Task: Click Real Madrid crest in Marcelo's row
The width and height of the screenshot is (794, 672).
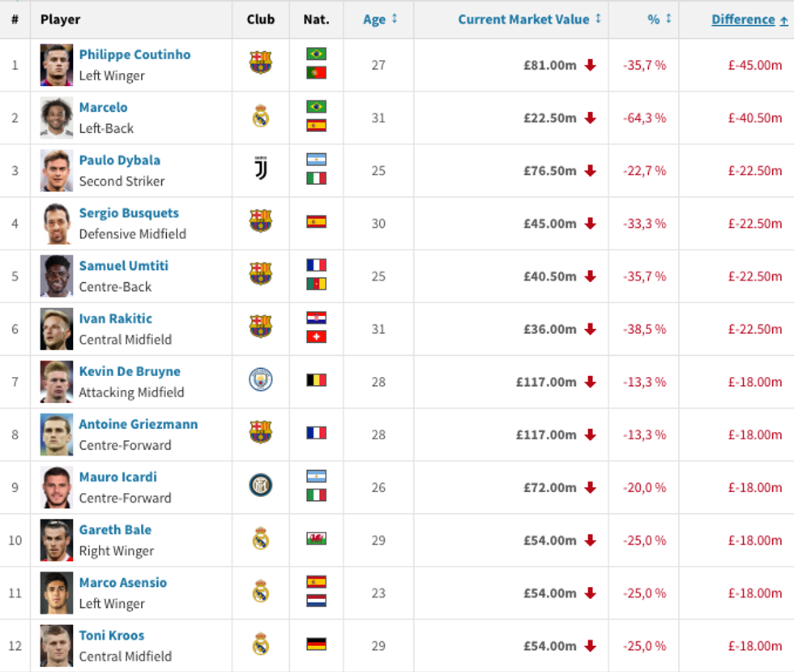Action: [260, 117]
